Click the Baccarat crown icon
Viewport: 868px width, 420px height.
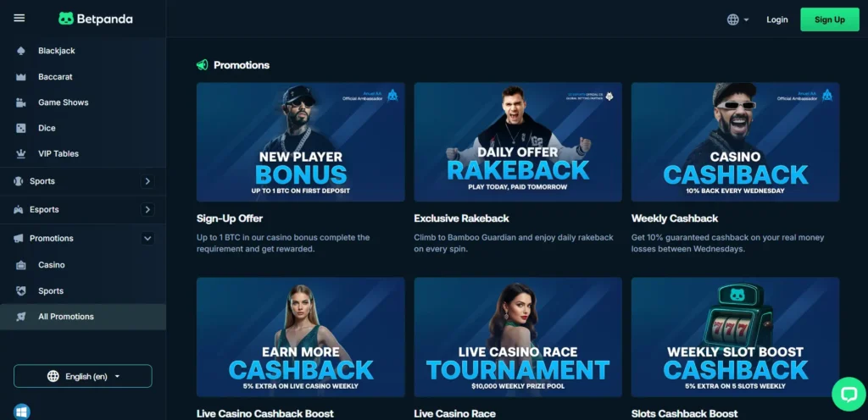coord(21,77)
